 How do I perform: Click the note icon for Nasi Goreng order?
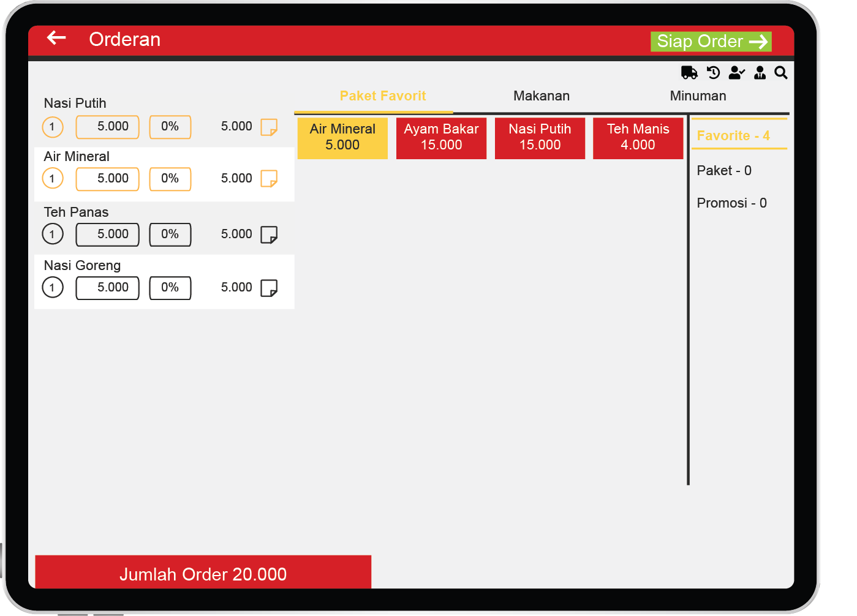(x=269, y=288)
